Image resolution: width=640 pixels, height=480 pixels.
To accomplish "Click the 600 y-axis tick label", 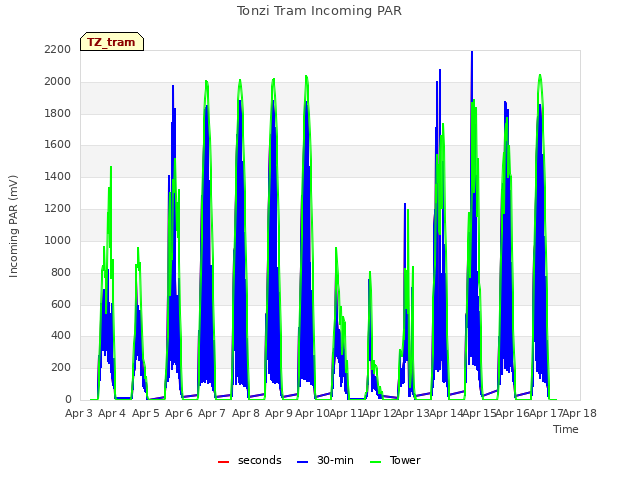I will (61, 304).
